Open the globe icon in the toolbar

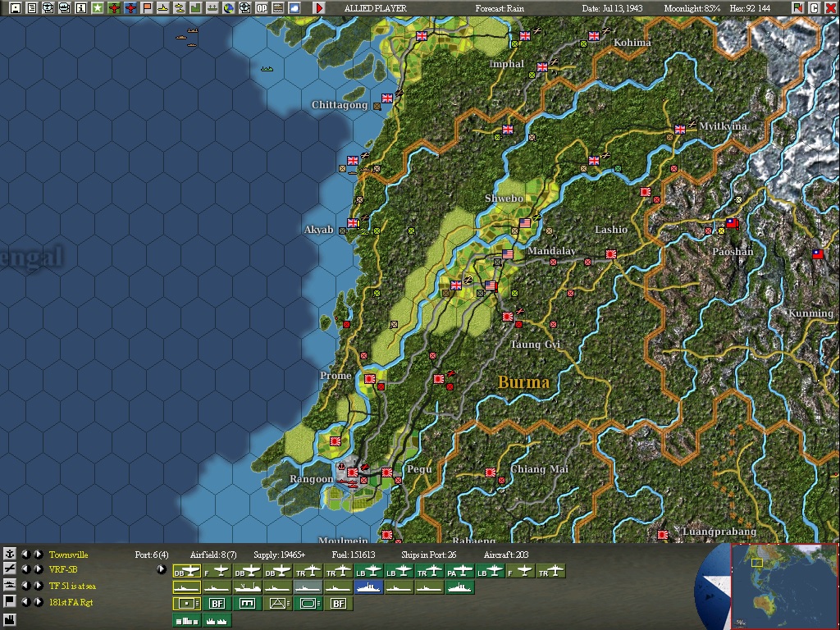(229, 8)
